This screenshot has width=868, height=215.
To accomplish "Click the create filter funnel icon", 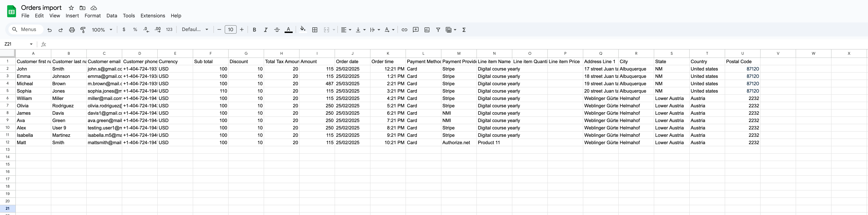I will pyautogui.click(x=438, y=30).
